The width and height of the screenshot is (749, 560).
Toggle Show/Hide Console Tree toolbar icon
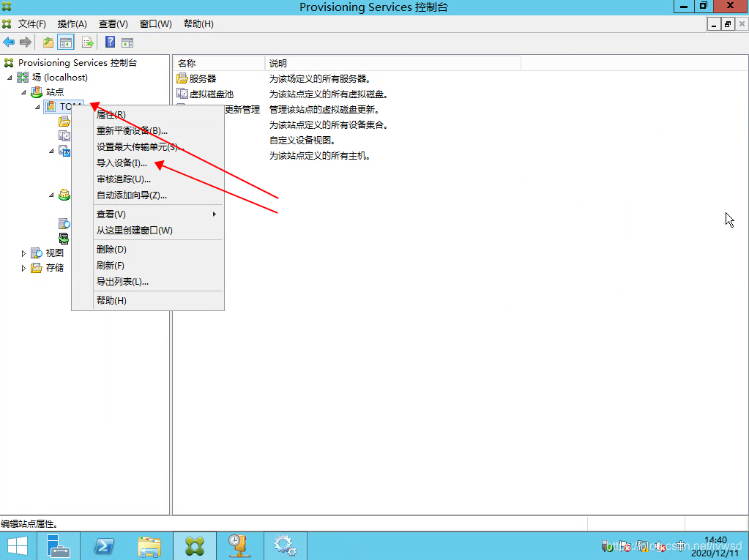tap(66, 42)
